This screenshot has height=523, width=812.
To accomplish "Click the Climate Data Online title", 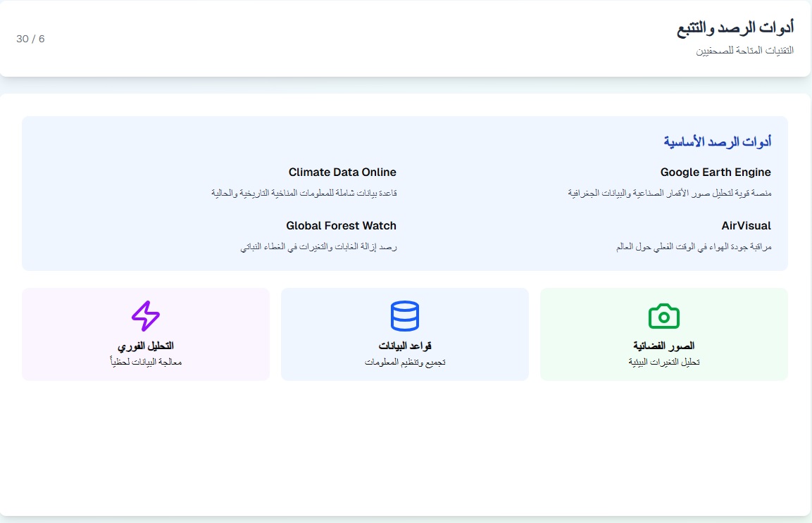I will coord(342,172).
